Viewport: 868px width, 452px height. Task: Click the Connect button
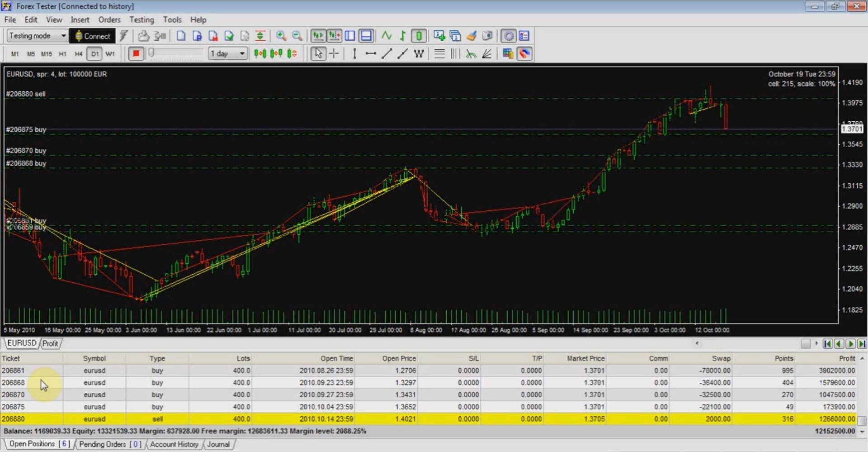click(x=92, y=36)
